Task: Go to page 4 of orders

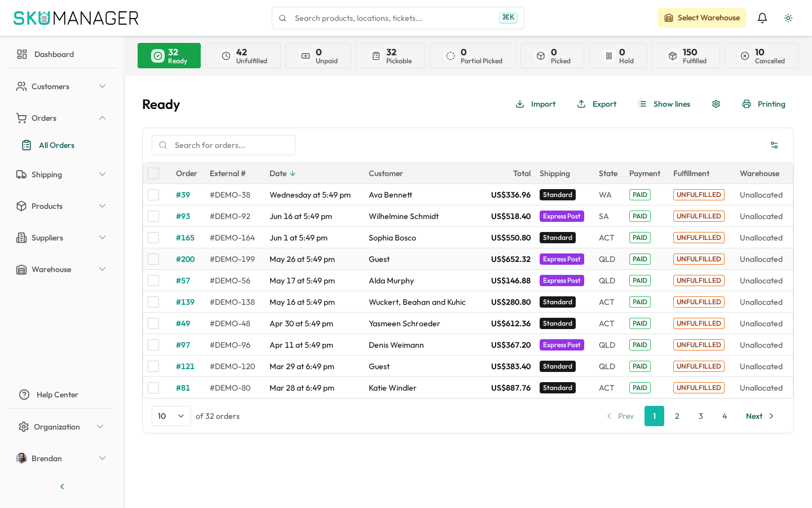Action: [x=725, y=416]
